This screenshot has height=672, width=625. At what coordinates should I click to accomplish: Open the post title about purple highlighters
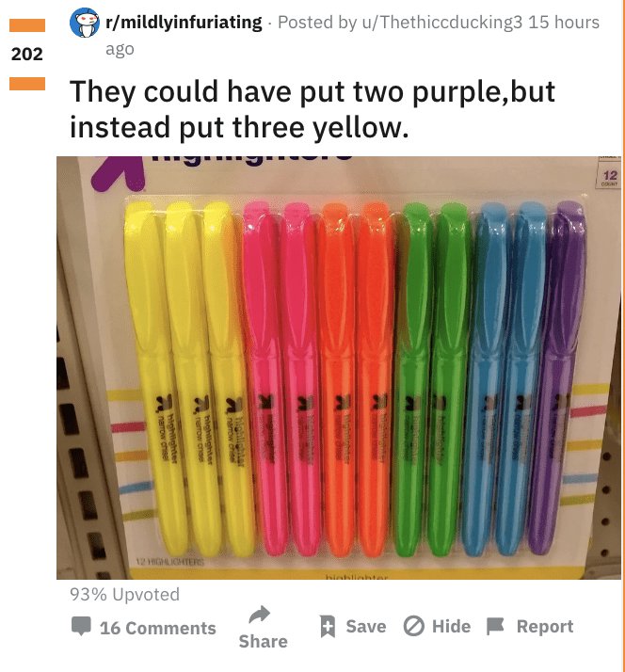coord(312,109)
